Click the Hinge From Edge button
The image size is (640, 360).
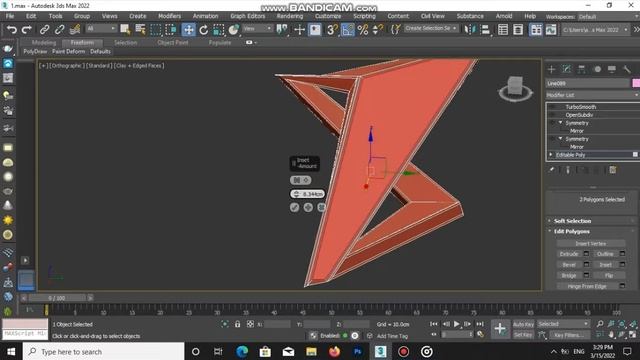coord(587,286)
